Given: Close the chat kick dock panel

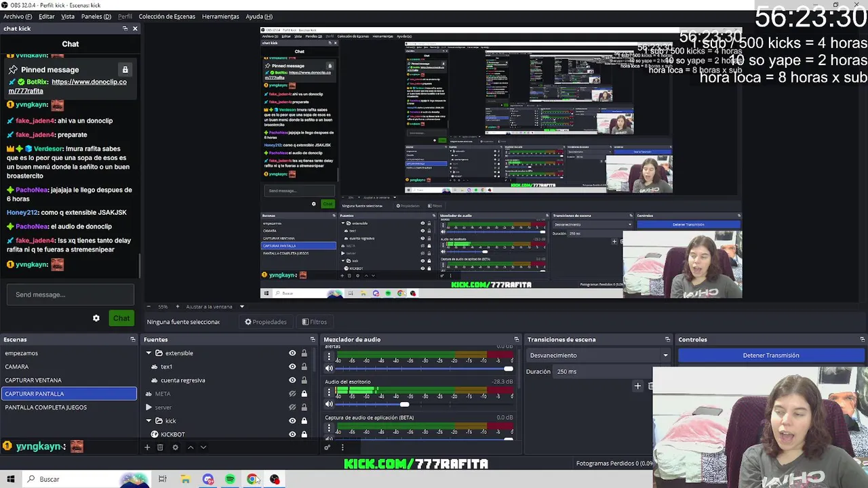Looking at the screenshot, I should tap(135, 28).
